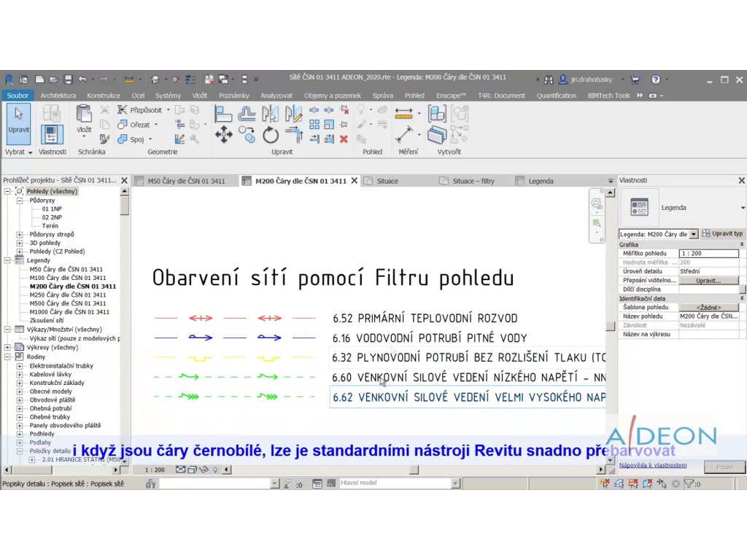Click the <Žádné> view template button
Viewport: 747px width, 560px height.
click(708, 308)
